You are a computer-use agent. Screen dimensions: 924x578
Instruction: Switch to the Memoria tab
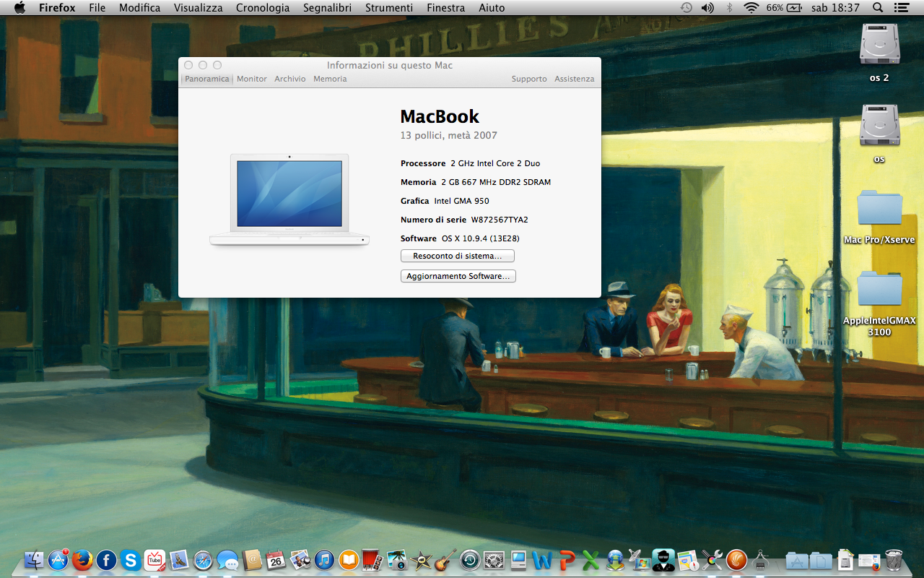pyautogui.click(x=330, y=79)
